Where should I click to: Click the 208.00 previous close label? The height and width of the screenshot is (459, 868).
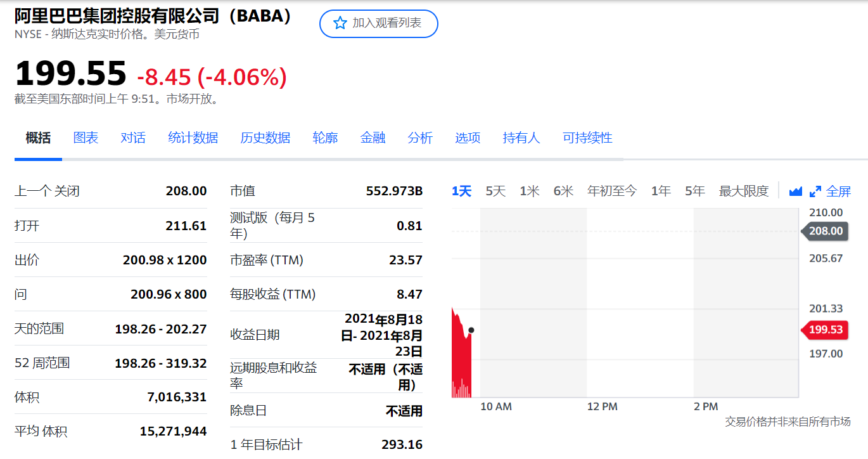(x=826, y=231)
